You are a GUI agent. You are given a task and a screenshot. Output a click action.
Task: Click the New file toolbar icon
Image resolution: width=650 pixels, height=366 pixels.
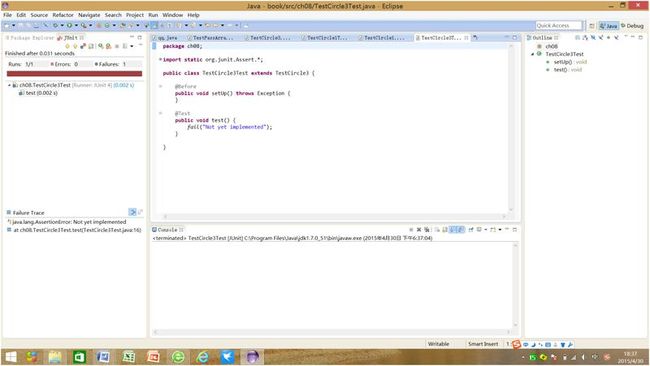pyautogui.click(x=7, y=26)
